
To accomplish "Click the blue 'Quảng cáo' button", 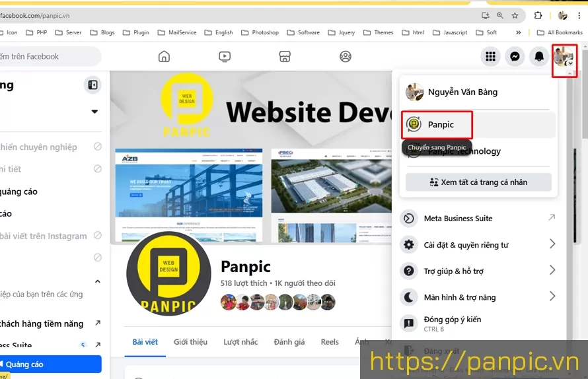I will point(50,364).
